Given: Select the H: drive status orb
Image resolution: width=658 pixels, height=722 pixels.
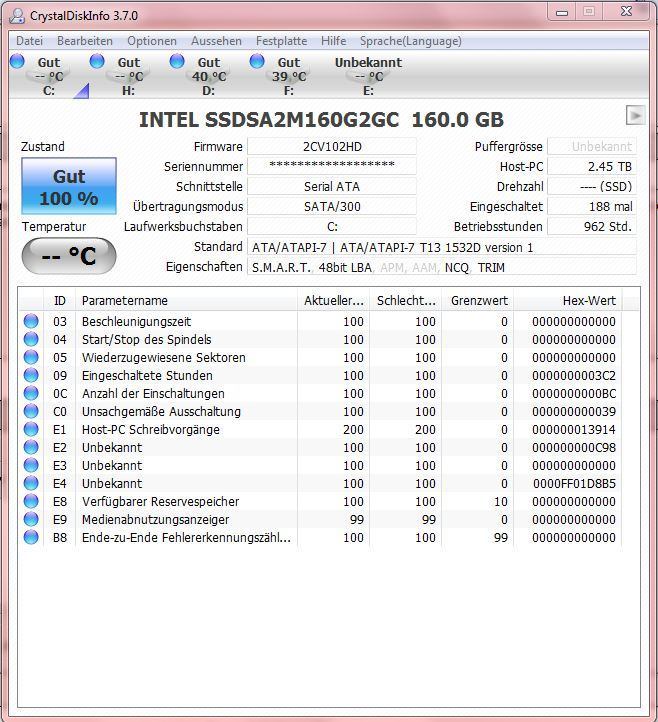Looking at the screenshot, I should (97, 61).
